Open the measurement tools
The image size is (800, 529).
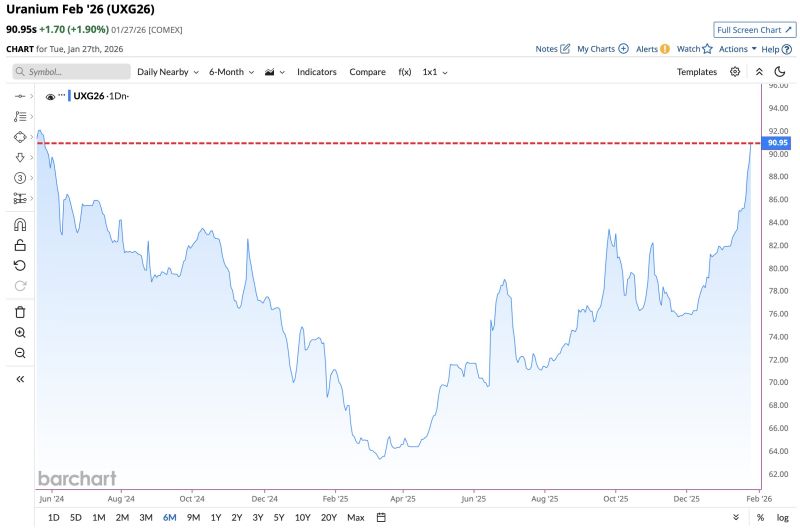[20, 198]
